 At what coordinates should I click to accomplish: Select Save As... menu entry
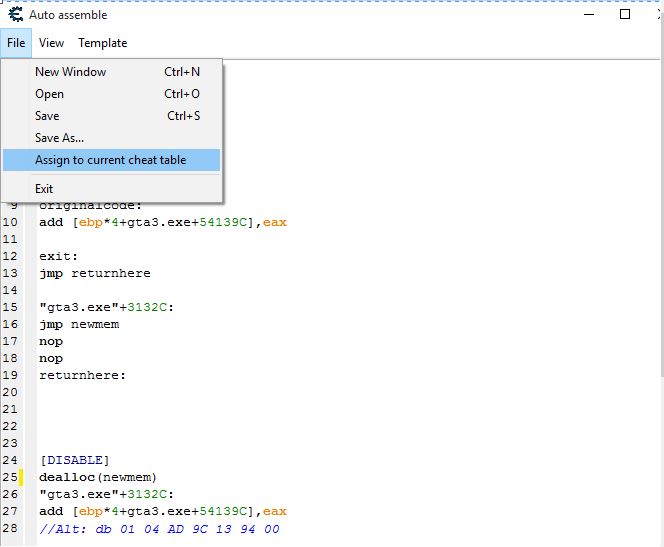(60, 138)
